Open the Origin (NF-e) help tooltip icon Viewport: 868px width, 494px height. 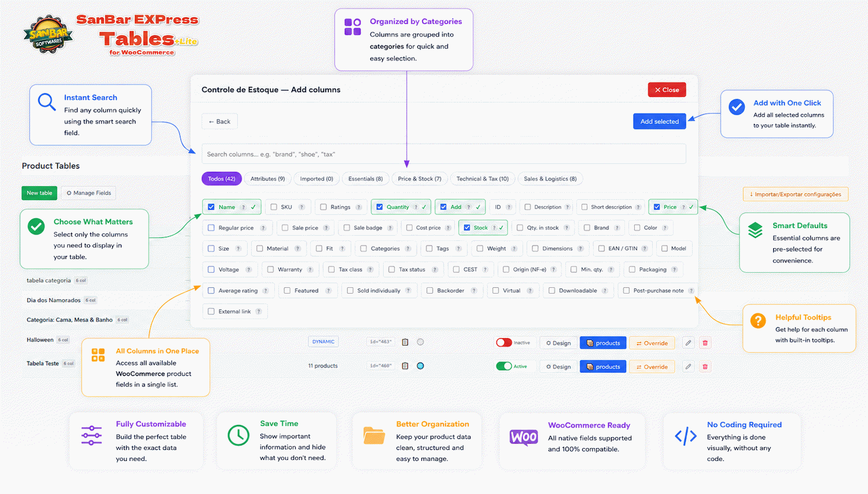tap(554, 270)
